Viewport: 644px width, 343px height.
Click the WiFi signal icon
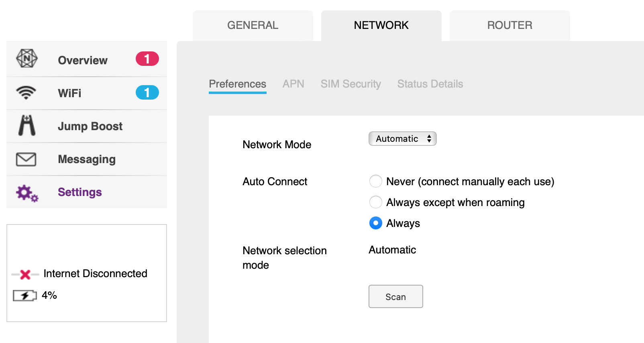26,92
